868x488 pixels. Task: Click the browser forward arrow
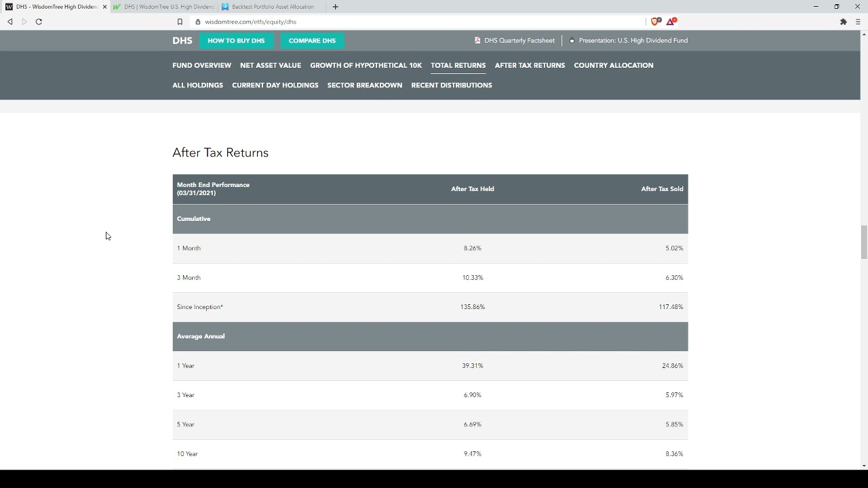[24, 22]
